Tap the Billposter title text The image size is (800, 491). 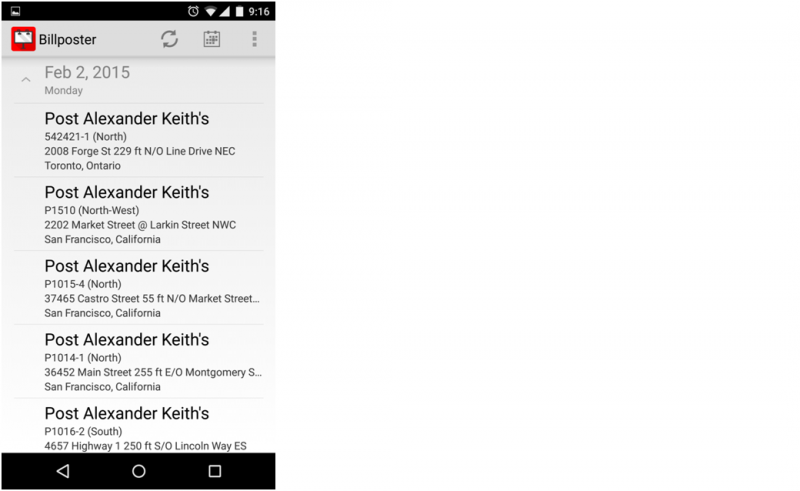67,40
